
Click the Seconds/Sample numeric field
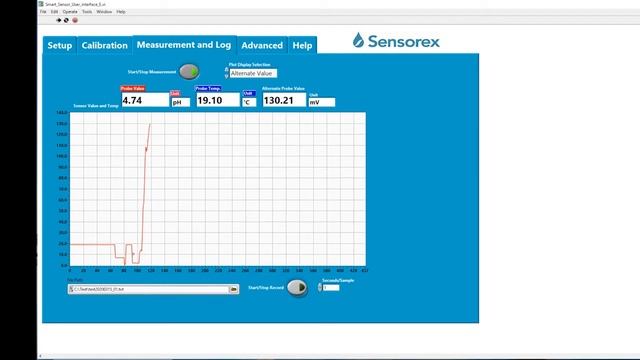coord(331,288)
